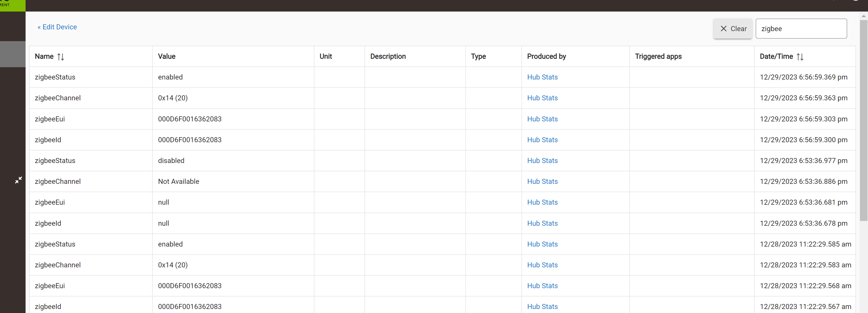This screenshot has height=313, width=868.
Task: Open Hub Stats link for disabled zigbeeStatus row
Action: (542, 161)
